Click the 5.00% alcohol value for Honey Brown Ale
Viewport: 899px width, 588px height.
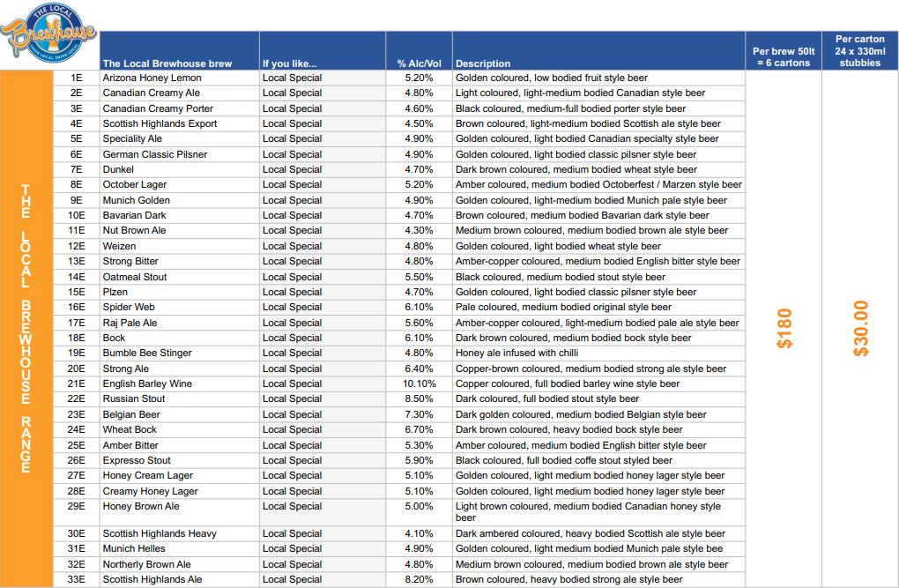[x=420, y=507]
